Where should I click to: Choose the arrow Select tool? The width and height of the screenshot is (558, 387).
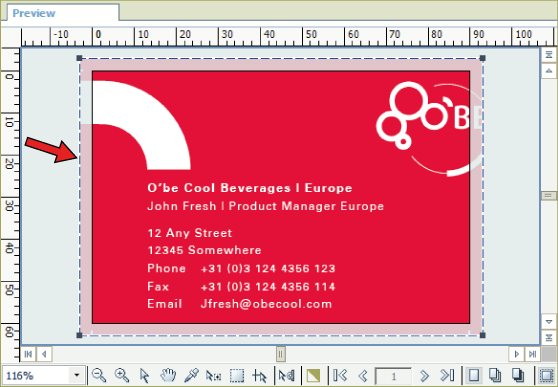144,376
